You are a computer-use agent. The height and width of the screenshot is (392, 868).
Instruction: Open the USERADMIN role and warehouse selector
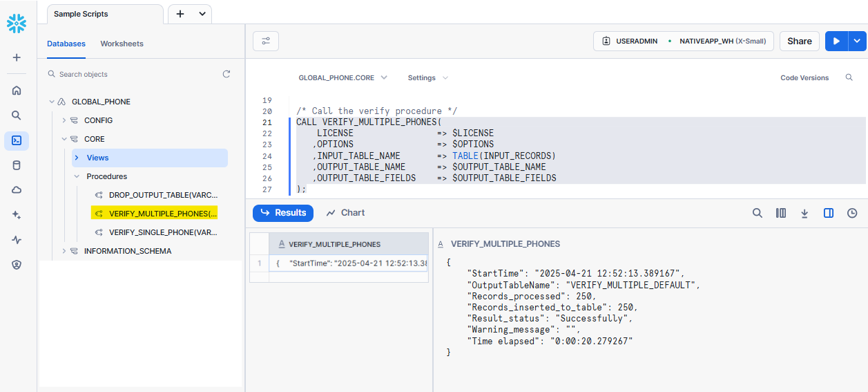(x=684, y=41)
